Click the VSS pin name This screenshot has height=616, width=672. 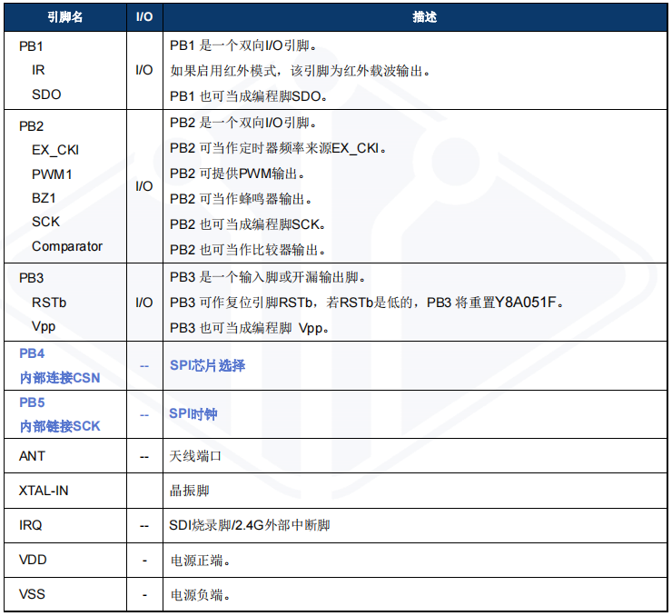(x=32, y=595)
